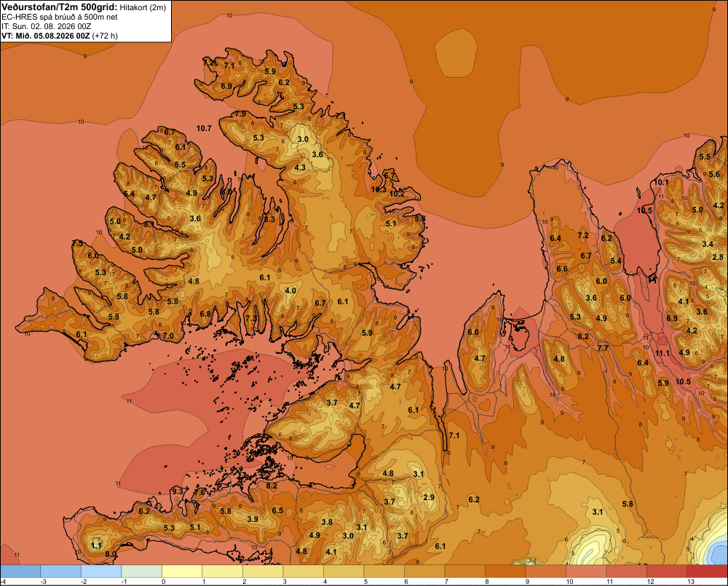The image size is (728, 586).
Task: Click the darkest red legend cell right of 13
Action: pyautogui.click(x=707, y=571)
